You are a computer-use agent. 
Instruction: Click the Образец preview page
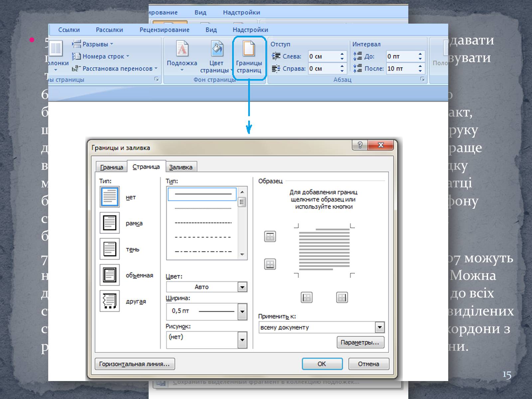(x=325, y=250)
